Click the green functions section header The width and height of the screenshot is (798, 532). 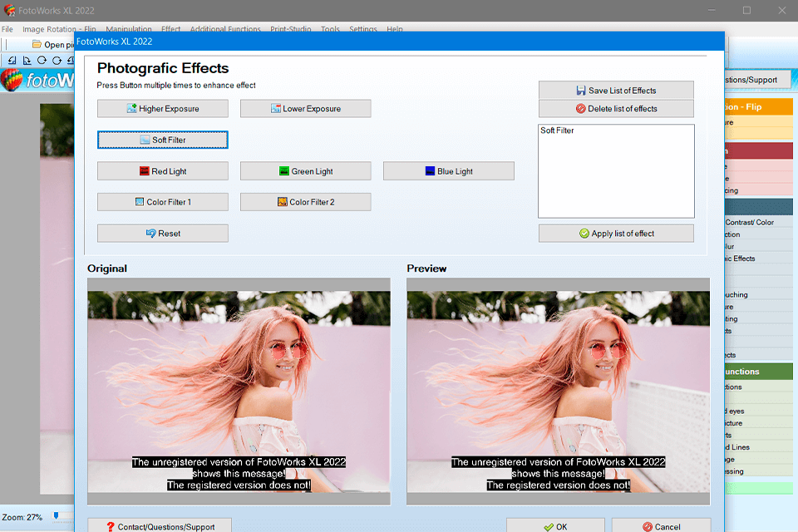(x=759, y=371)
